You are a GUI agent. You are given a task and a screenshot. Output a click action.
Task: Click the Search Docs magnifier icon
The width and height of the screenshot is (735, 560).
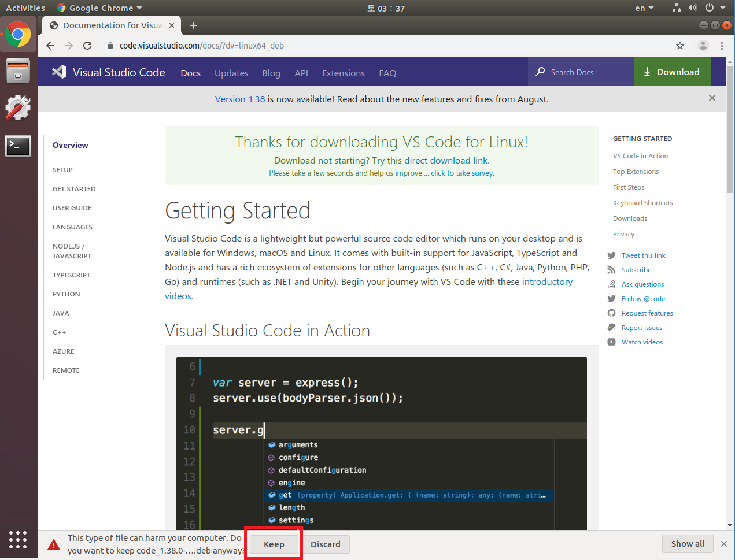pos(540,72)
